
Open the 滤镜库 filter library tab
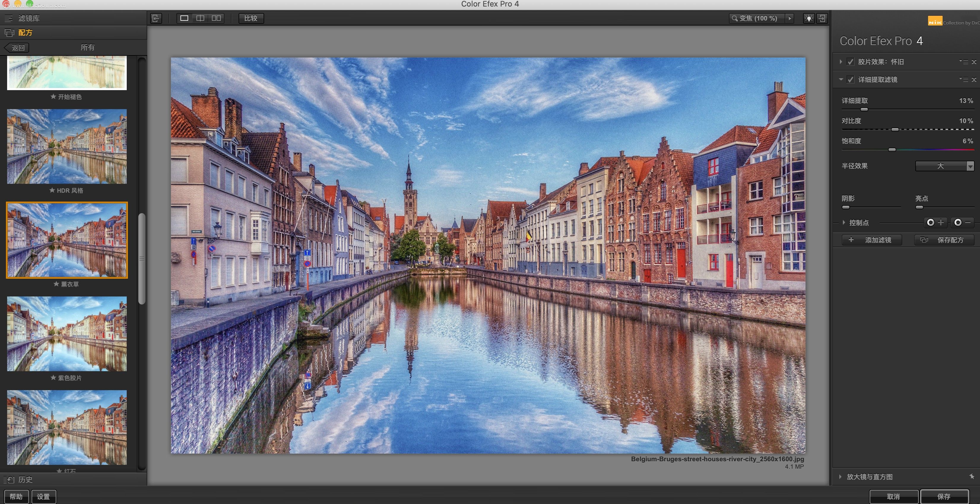pos(29,18)
